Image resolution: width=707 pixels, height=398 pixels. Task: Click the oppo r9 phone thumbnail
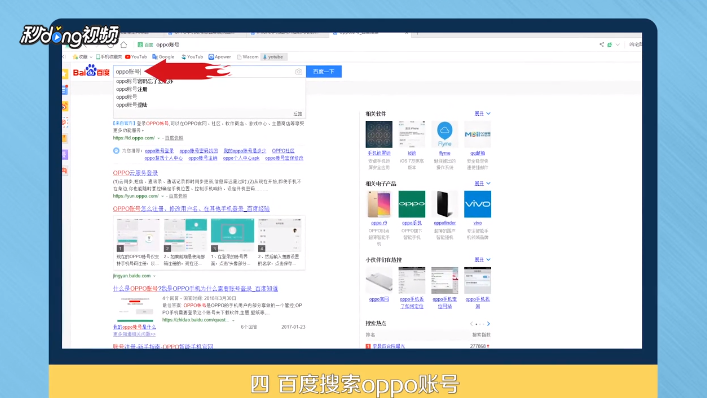click(379, 204)
